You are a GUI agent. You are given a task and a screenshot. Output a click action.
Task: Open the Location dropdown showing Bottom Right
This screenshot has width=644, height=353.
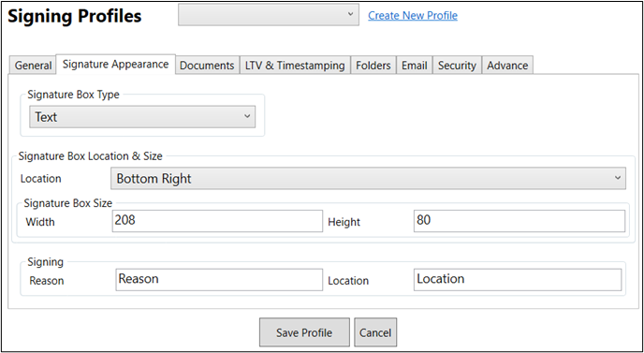[x=368, y=178]
